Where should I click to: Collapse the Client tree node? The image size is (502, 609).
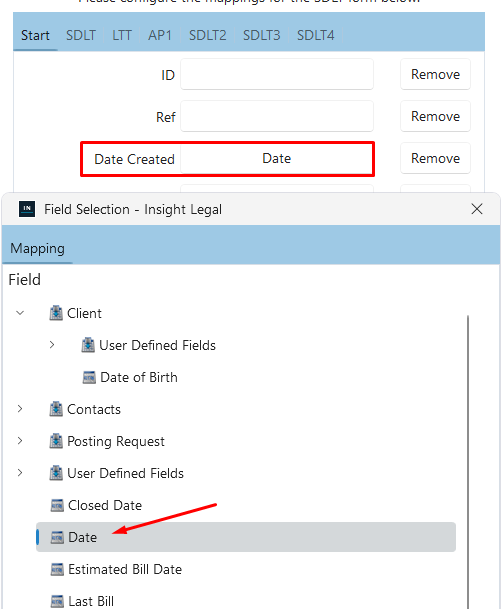pos(20,313)
